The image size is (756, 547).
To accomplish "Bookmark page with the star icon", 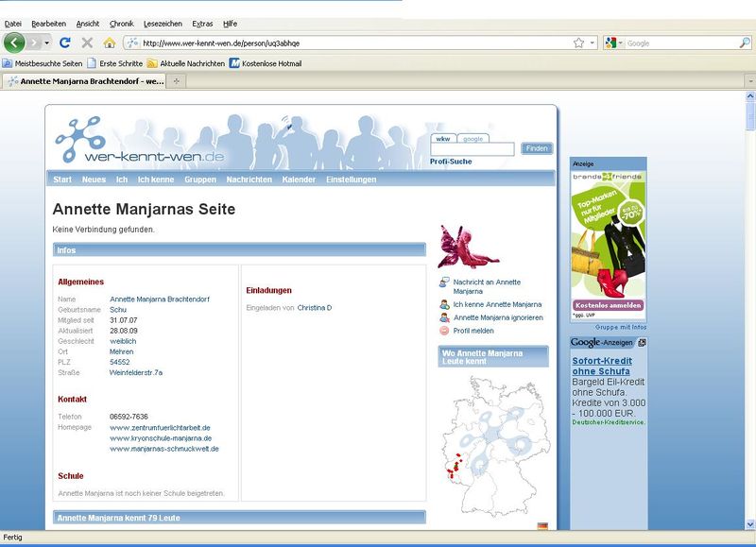I will (x=578, y=43).
